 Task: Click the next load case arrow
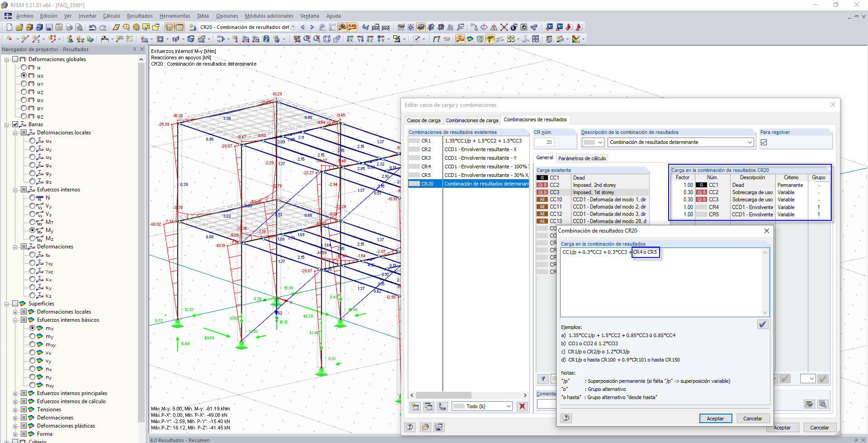click(312, 27)
